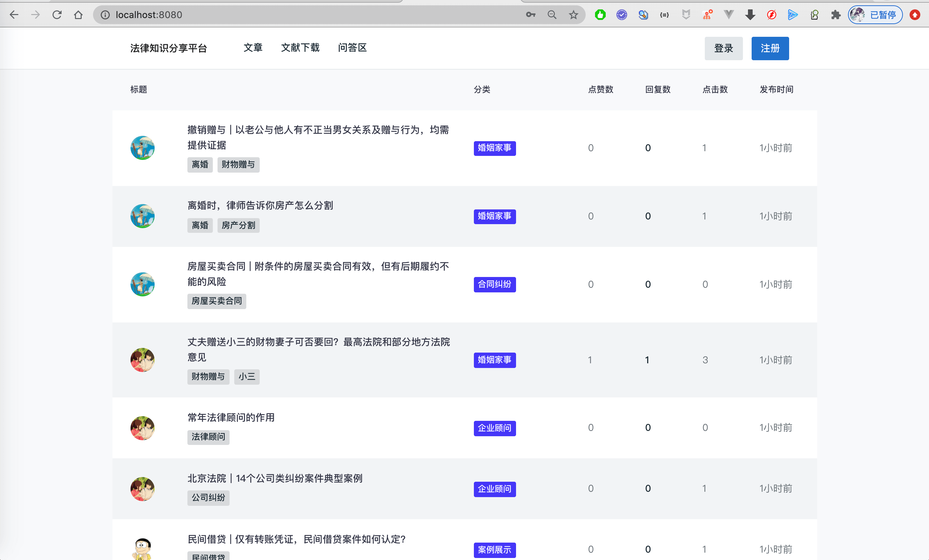Open the curly braces JSON extension icon
This screenshot has width=929, height=560.
(x=664, y=15)
